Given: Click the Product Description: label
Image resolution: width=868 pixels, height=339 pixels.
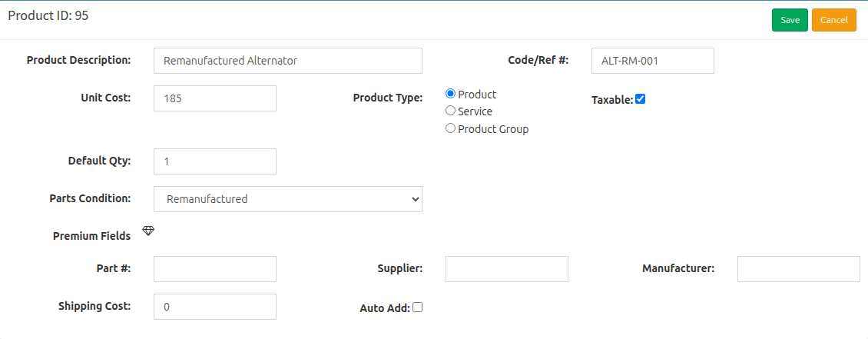Looking at the screenshot, I should [x=78, y=60].
